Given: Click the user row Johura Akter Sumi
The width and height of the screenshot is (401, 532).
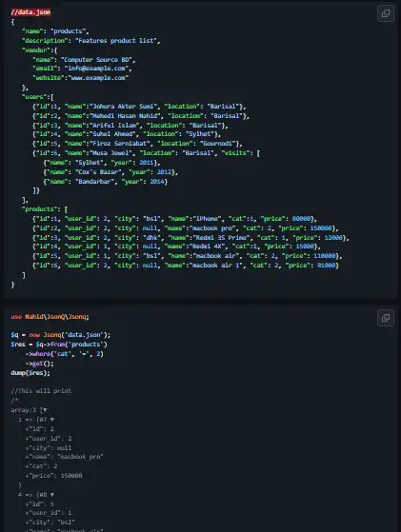Looking at the screenshot, I should coord(139,107).
